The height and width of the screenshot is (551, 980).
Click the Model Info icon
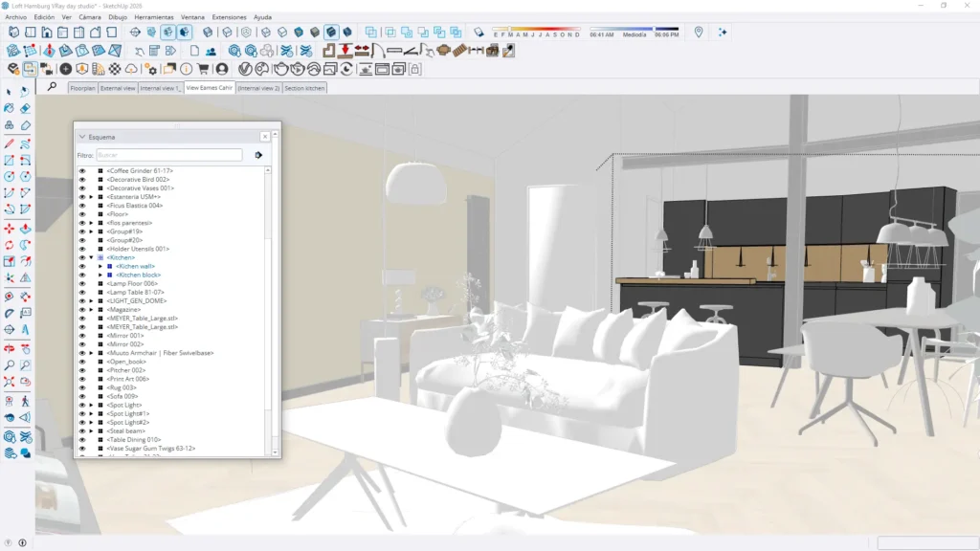[187, 69]
